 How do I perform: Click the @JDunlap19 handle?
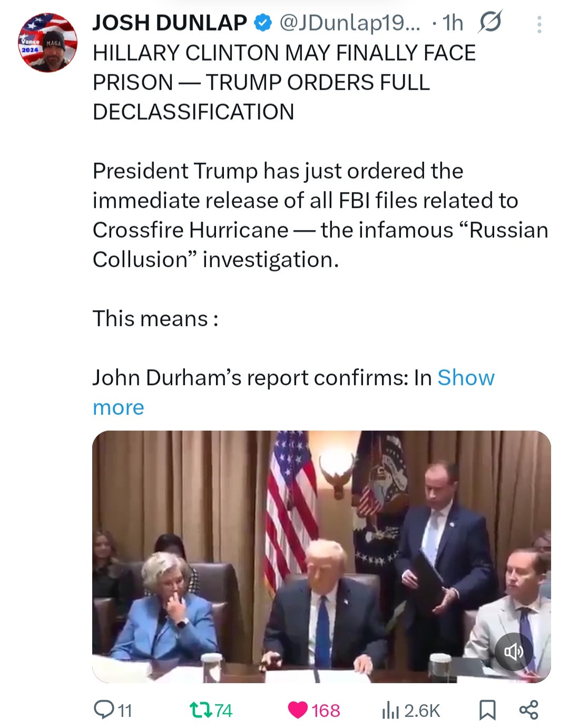pyautogui.click(x=349, y=23)
